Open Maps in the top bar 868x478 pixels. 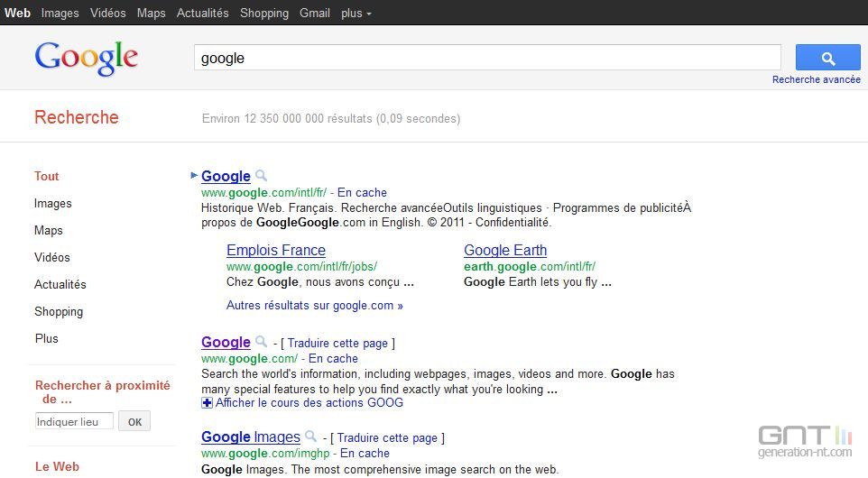151,13
